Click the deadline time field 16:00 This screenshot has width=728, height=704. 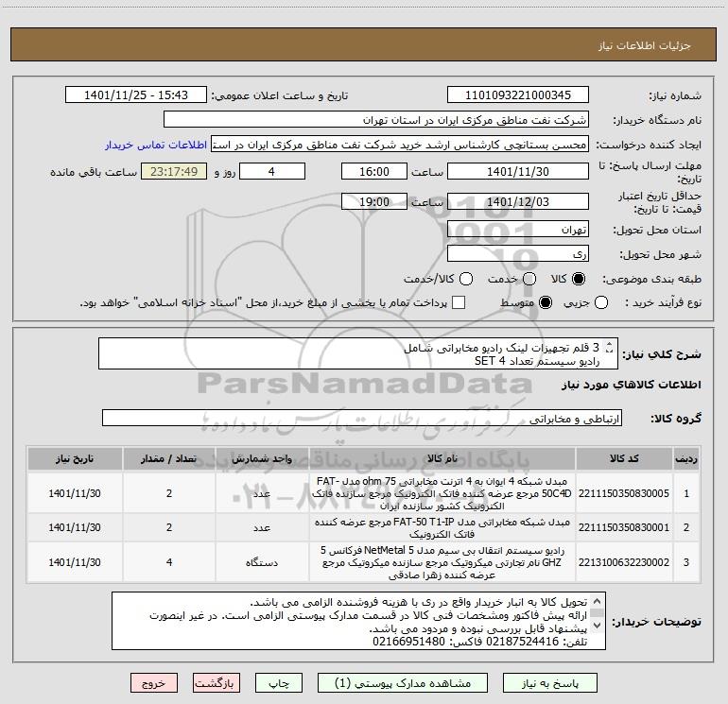click(374, 171)
